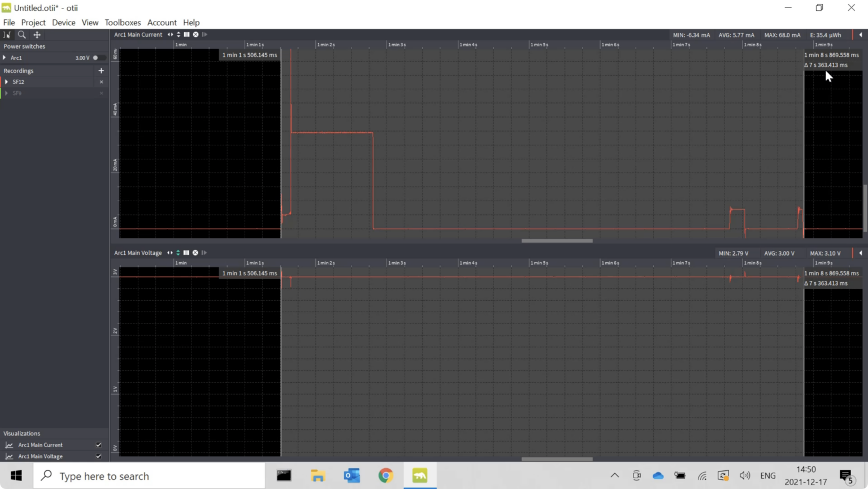This screenshot has height=489, width=868.
Task: Fit horizontal range in Main Current graph
Action: tap(170, 34)
